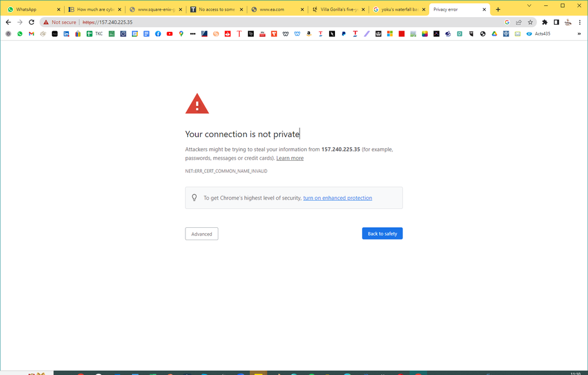The height and width of the screenshot is (375, 588).
Task: Click the address bar showing 157.240.225.35
Action: [106, 22]
